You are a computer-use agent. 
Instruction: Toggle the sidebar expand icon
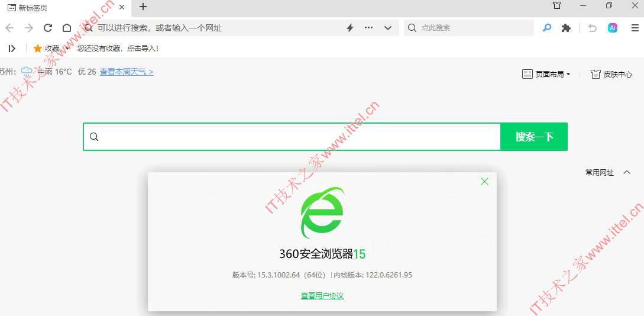point(12,49)
